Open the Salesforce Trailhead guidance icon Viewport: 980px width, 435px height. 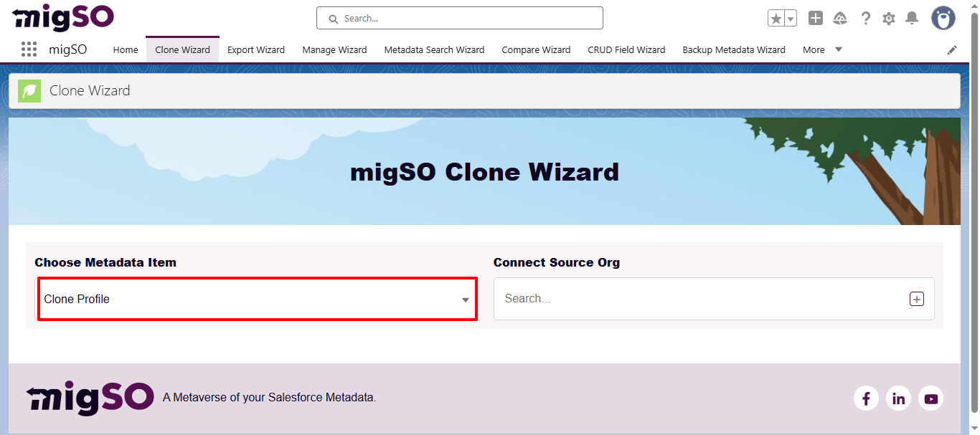click(x=840, y=18)
